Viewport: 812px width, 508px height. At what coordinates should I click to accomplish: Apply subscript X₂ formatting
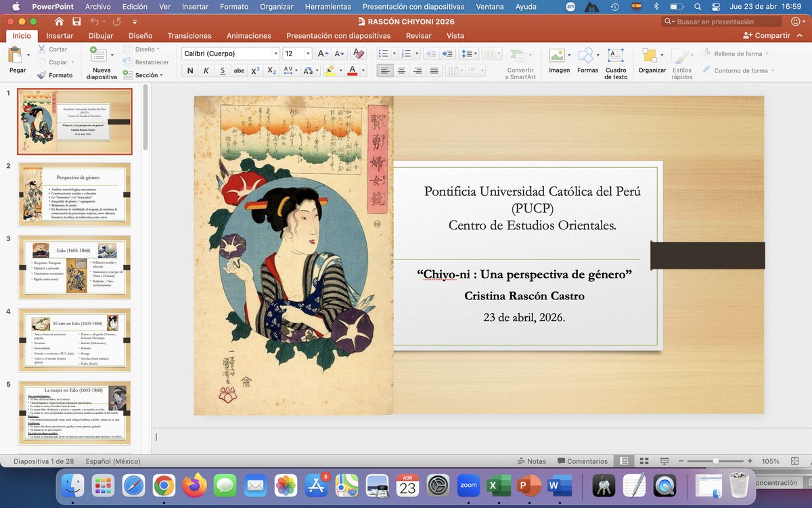coord(271,70)
